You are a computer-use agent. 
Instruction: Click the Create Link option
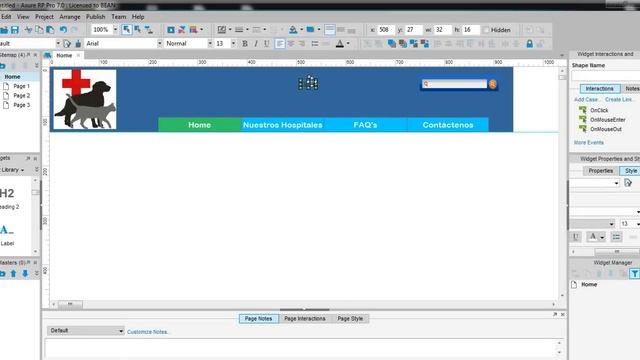tap(619, 100)
